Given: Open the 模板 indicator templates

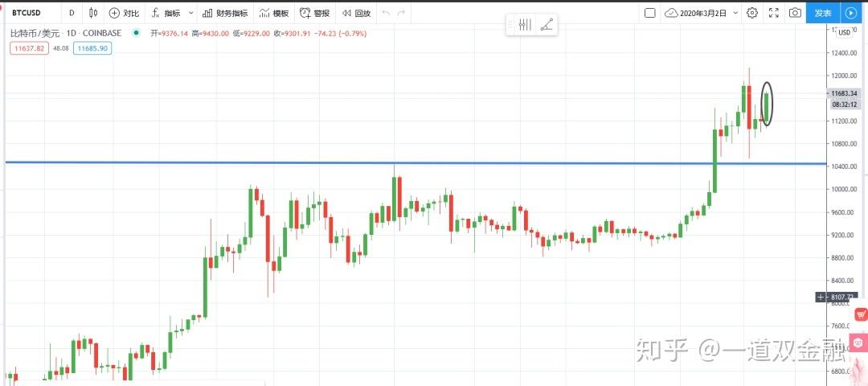Looking at the screenshot, I should point(274,13).
